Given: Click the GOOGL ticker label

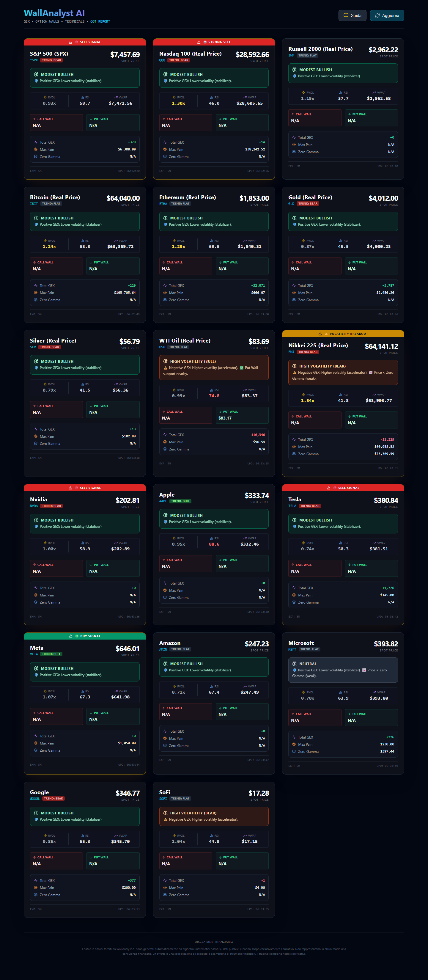Looking at the screenshot, I should tap(34, 799).
